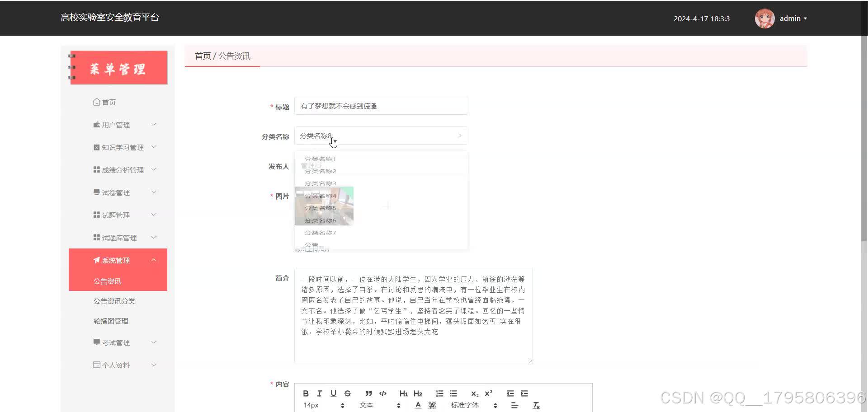Click into the 简介 summary textarea
This screenshot has height=412, width=868.
pyautogui.click(x=413, y=316)
